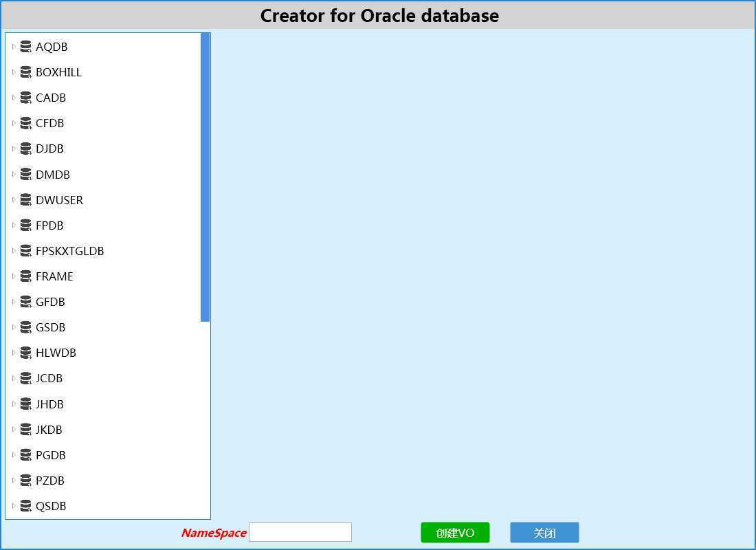
Task: Click the database tree vertical scrollbar thumb
Action: [205, 177]
